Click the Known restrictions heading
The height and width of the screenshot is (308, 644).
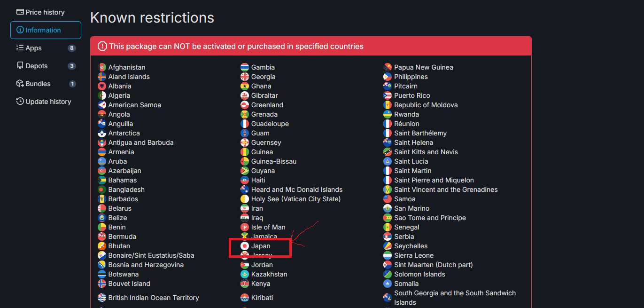coord(152,18)
